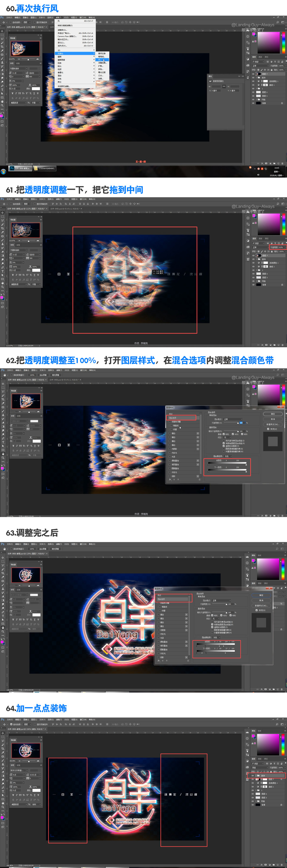Click 新建样式(W)... in step 62 dialog

[x=273, y=424]
